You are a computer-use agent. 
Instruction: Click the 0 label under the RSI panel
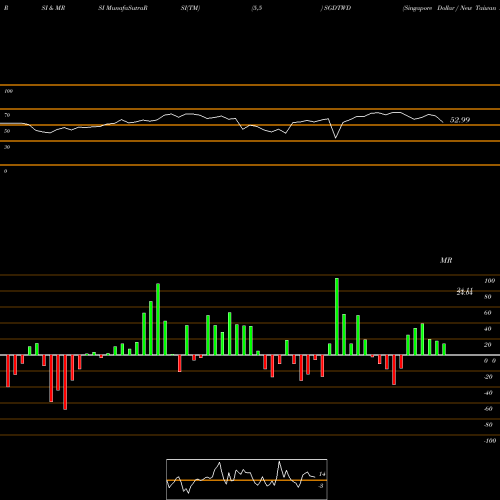[x=5, y=171]
